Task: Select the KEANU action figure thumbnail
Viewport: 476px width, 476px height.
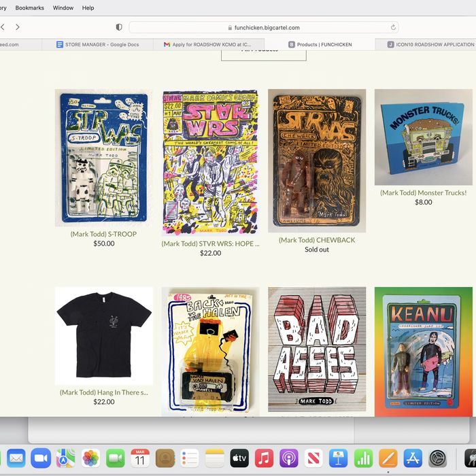Action: [423, 350]
